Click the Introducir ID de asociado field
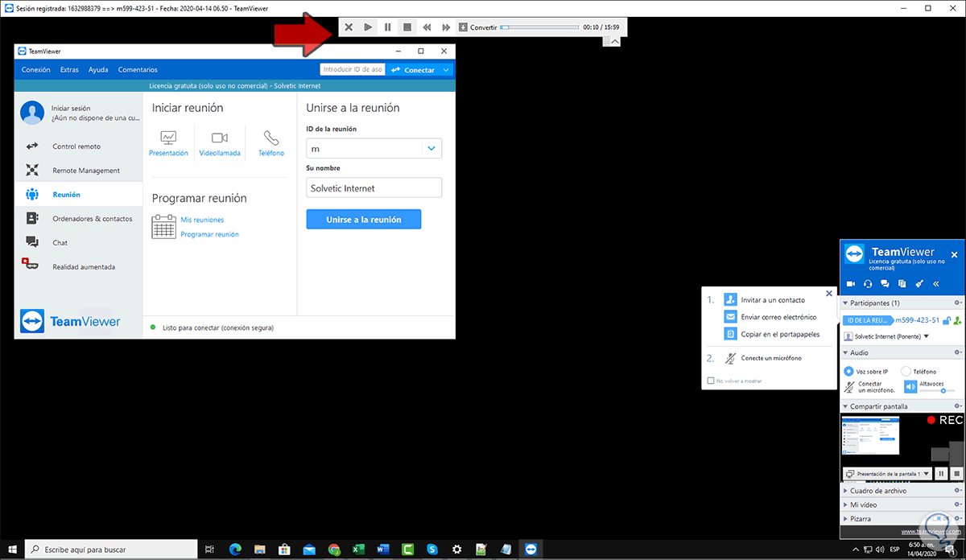The width and height of the screenshot is (966, 560). (352, 70)
